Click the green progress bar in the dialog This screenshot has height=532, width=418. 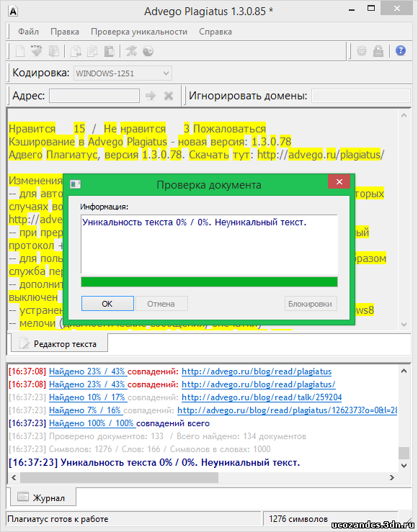pos(209,282)
